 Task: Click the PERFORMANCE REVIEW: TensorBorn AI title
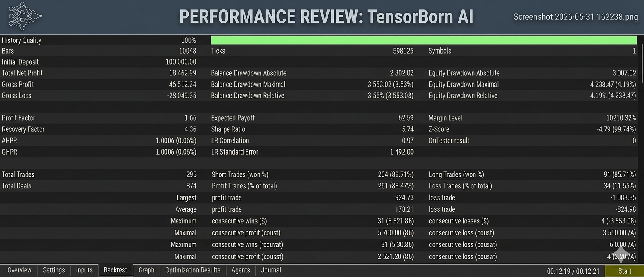click(x=326, y=17)
